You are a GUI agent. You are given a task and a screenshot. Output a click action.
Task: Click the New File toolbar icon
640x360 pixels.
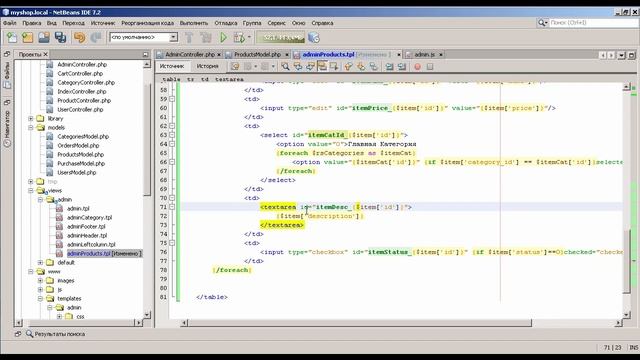[x=12, y=38]
